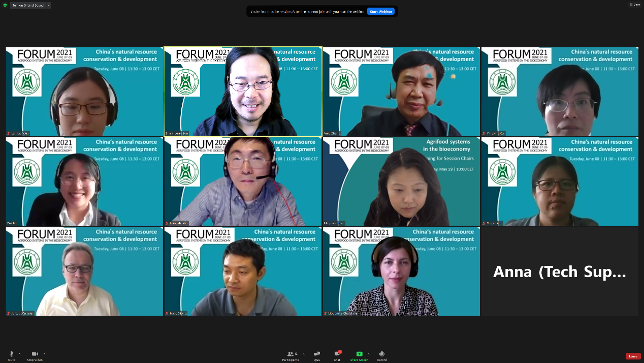Open the Chat window
The height and width of the screenshot is (363, 644).
(x=337, y=354)
